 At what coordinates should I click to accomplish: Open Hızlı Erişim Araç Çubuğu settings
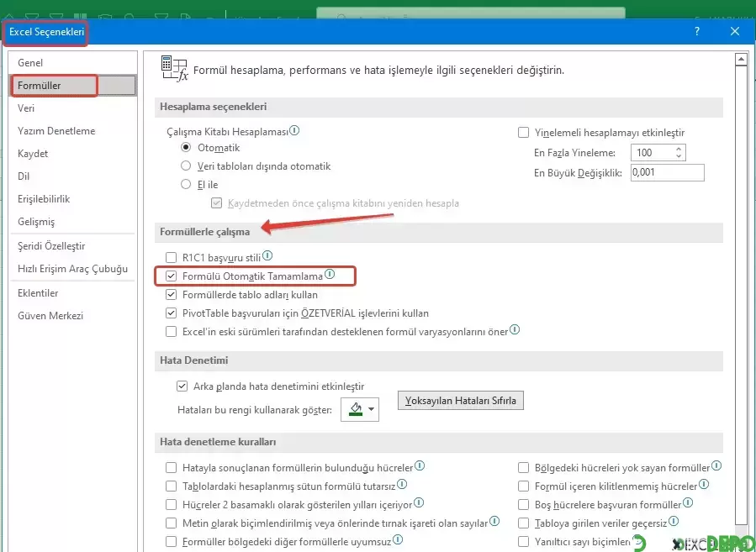(x=72, y=268)
